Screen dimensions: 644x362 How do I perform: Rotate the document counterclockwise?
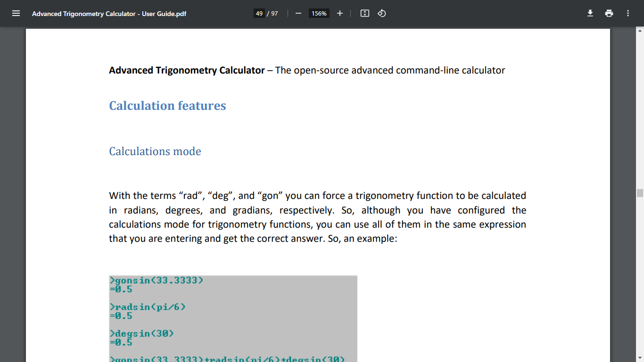(x=382, y=13)
